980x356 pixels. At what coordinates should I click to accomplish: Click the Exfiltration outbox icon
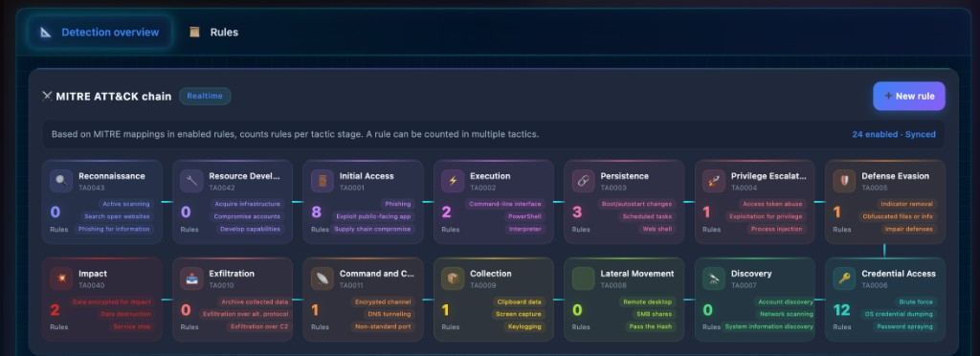pyautogui.click(x=191, y=278)
